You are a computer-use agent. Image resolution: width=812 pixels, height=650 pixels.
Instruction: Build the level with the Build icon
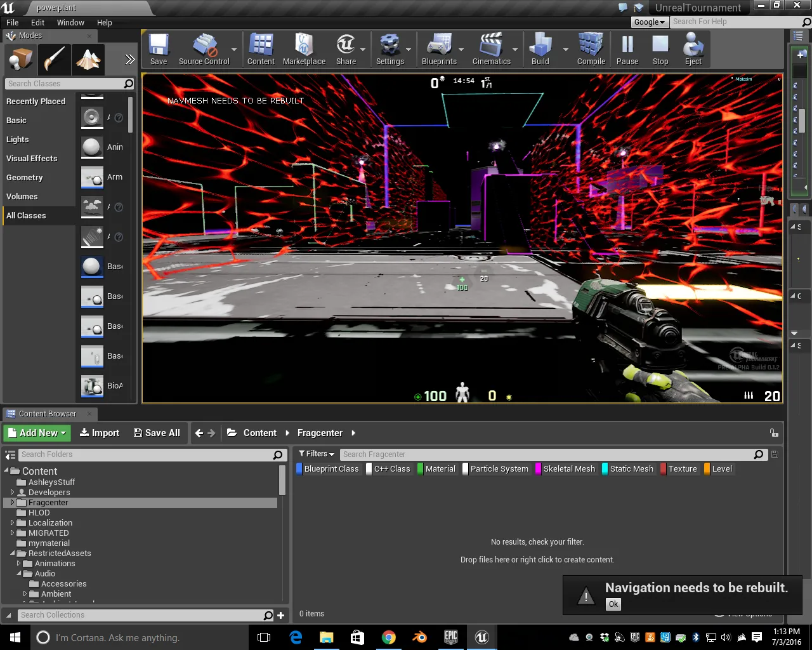(540, 50)
